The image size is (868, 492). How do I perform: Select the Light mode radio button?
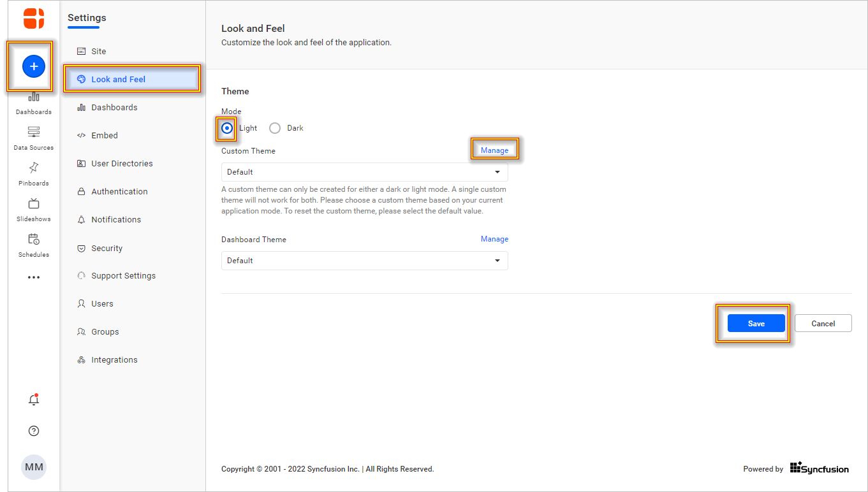click(227, 128)
